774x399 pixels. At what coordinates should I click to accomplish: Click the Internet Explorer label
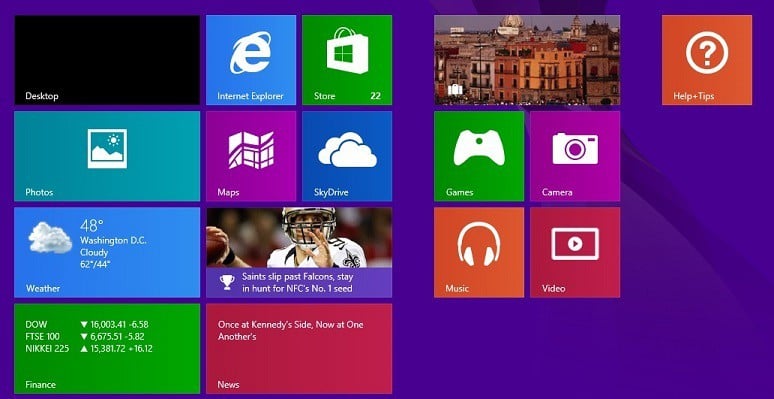pos(251,96)
